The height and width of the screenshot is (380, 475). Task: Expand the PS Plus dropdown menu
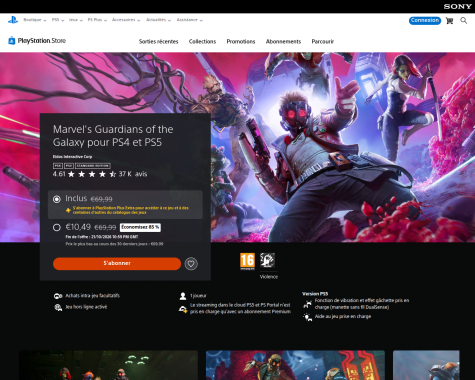click(x=97, y=20)
